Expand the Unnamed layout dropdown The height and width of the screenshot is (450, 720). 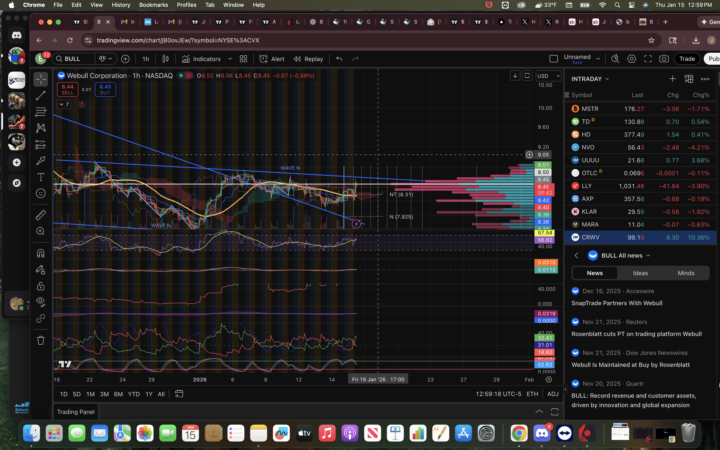[598, 59]
